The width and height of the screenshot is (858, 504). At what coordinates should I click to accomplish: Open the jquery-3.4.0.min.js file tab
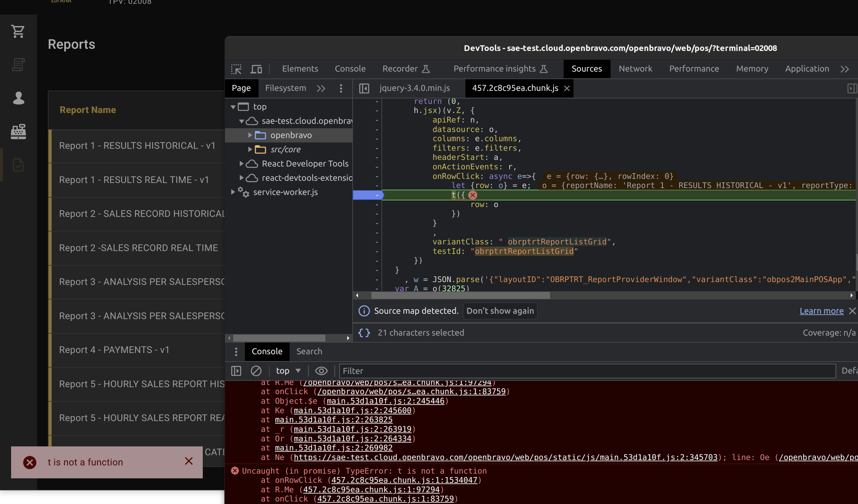pos(414,88)
